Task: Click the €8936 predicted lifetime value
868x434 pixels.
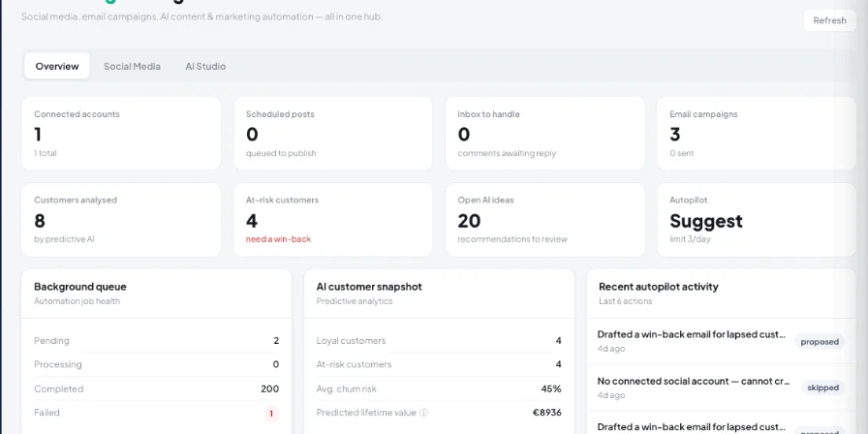Action: click(x=547, y=413)
